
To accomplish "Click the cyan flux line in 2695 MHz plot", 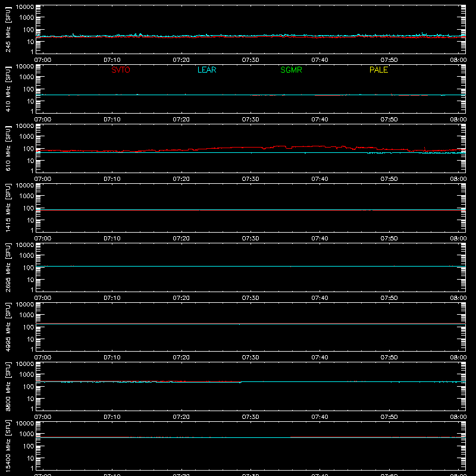I will pos(250,266).
